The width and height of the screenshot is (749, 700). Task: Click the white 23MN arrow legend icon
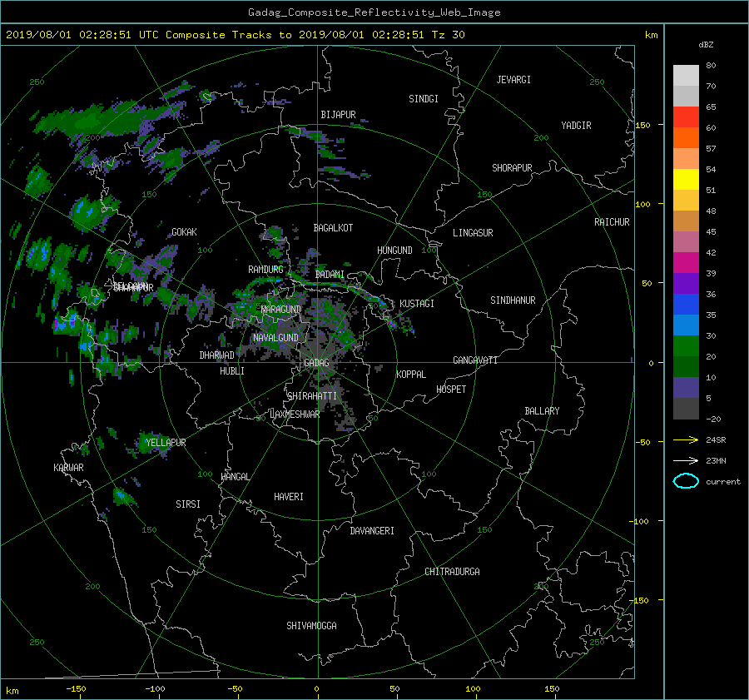tap(686, 460)
